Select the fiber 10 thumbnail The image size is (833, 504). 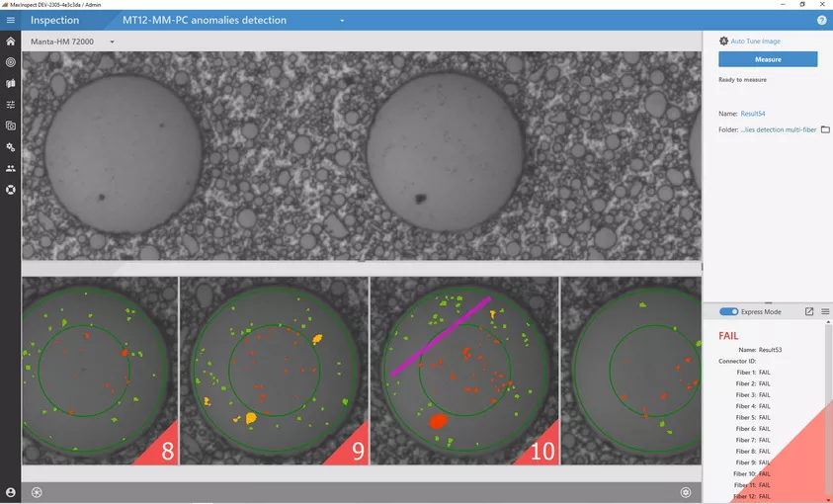(464, 370)
